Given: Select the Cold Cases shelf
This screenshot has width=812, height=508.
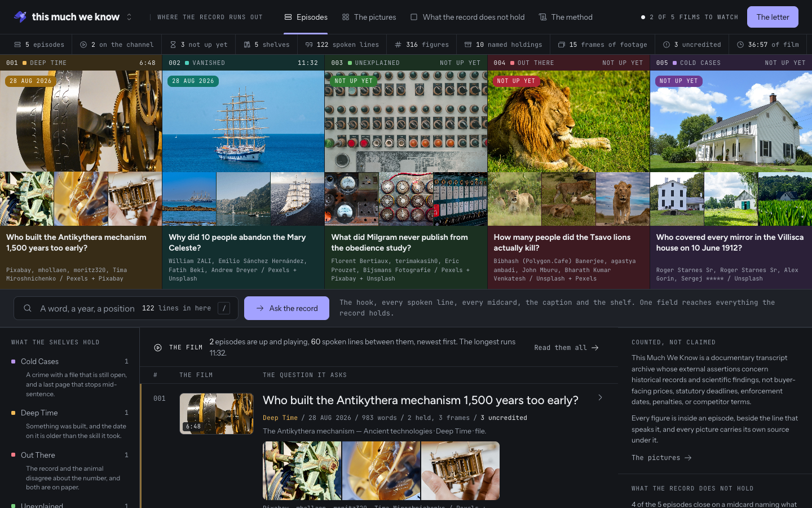Looking at the screenshot, I should click(x=70, y=361).
